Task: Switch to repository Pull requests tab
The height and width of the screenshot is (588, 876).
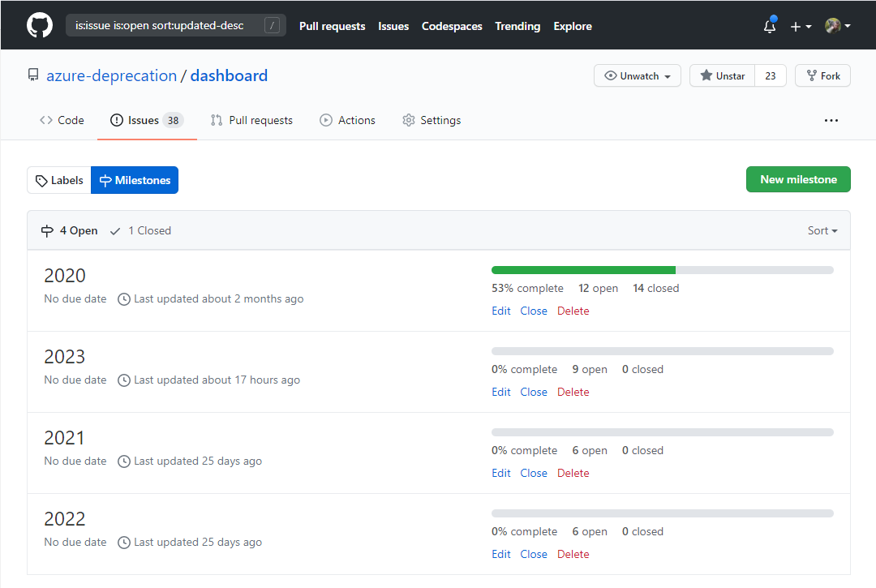Action: click(x=251, y=120)
